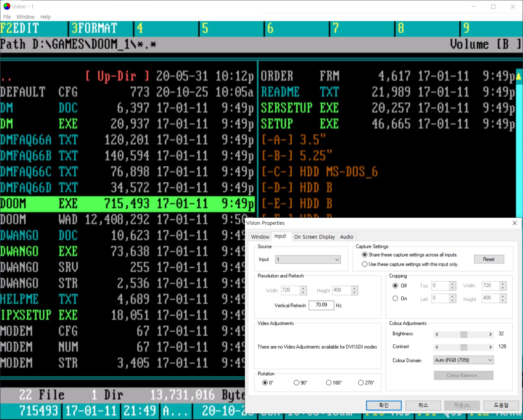Click the Up-Dir entry
Screen dimensions: 523x420
tap(117, 76)
